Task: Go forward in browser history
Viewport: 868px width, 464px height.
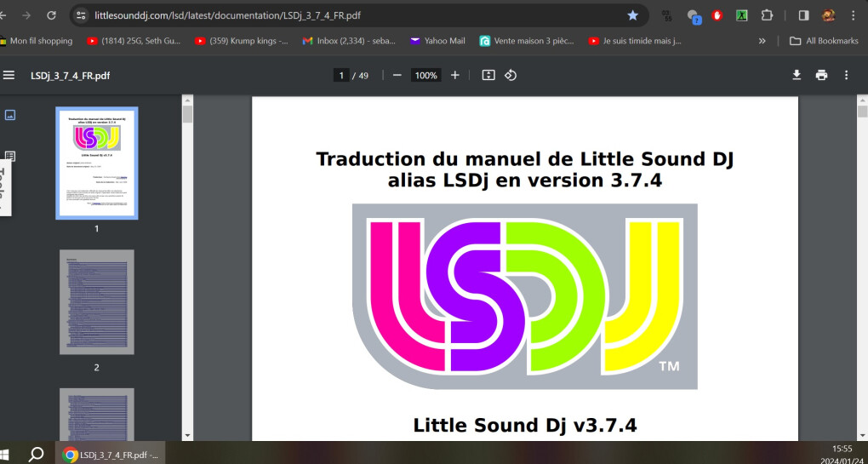Action: pyautogui.click(x=26, y=15)
